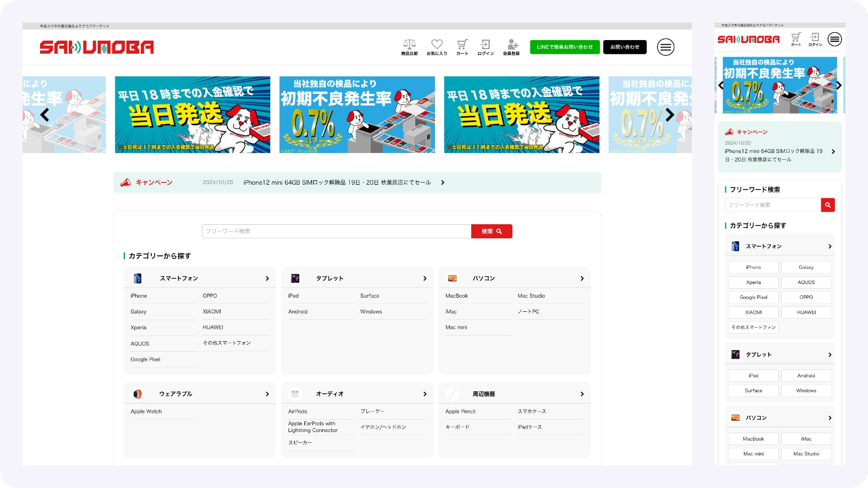Screen dimensions: 868x488
Task: Open MacBook link in desktop view
Action: [x=457, y=296]
